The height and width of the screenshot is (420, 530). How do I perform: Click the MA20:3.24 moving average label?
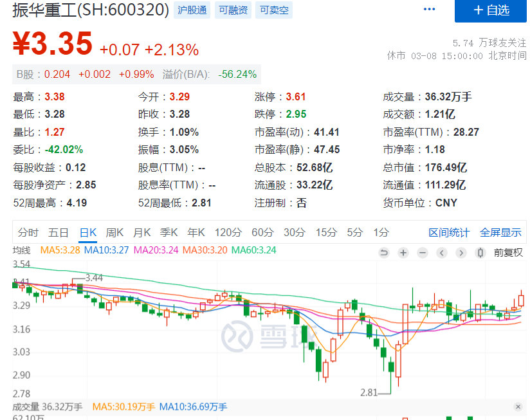[156, 250]
